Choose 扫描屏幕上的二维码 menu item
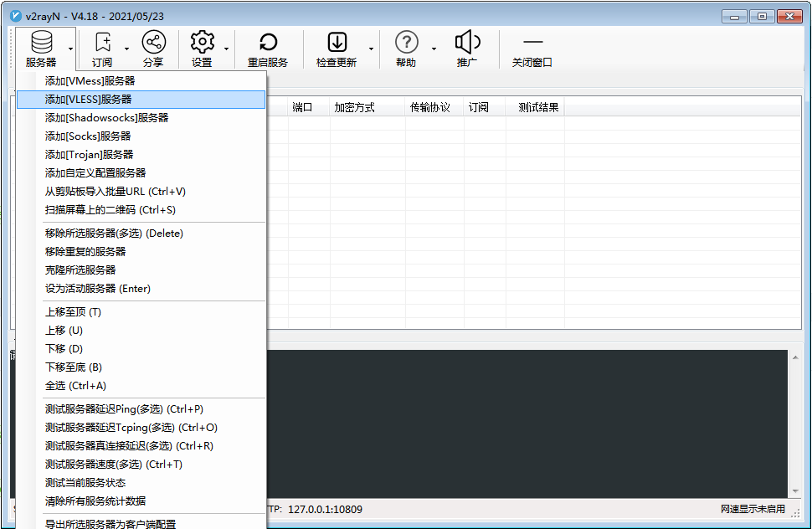The image size is (812, 529). [141, 209]
